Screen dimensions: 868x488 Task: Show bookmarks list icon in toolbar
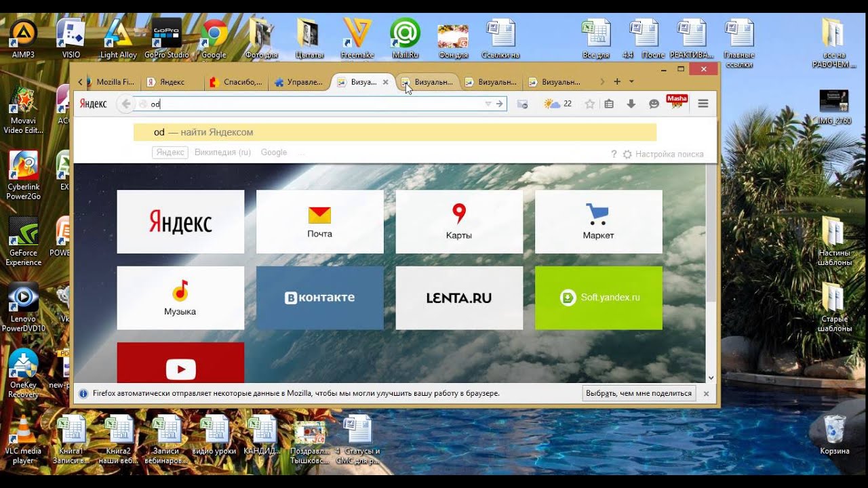[609, 104]
